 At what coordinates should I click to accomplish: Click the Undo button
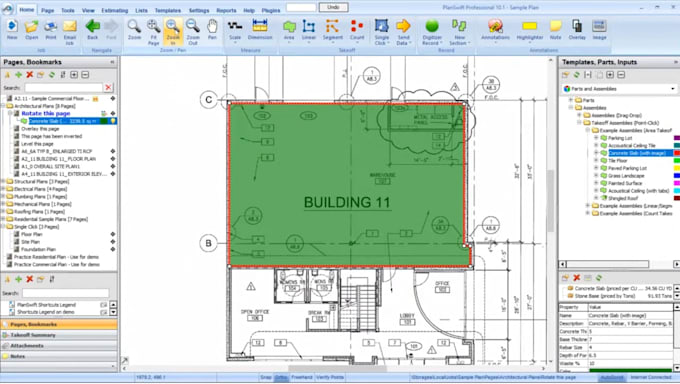pyautogui.click(x=333, y=7)
